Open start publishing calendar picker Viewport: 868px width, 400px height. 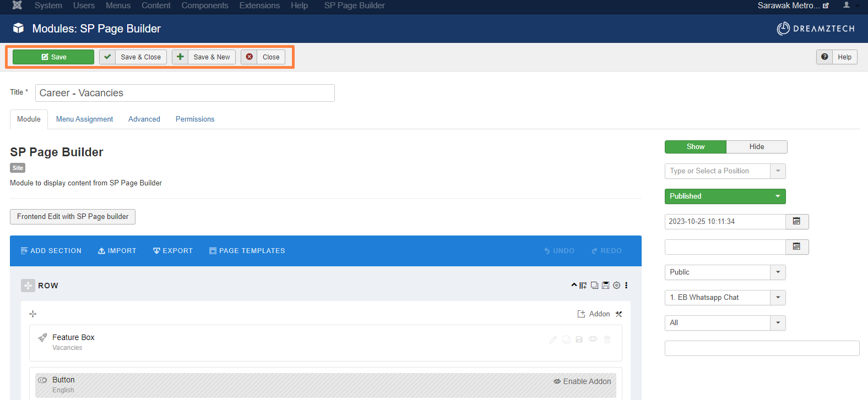(796, 221)
